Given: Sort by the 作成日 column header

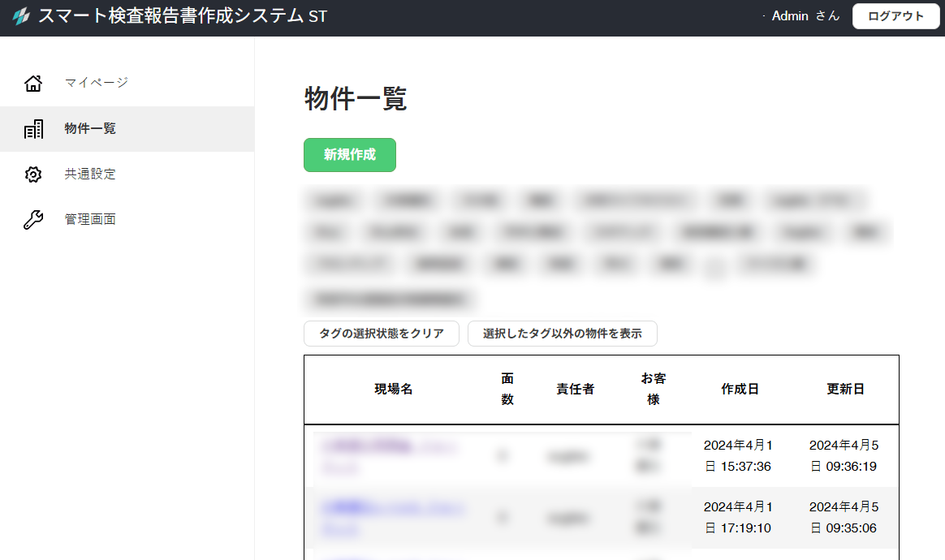Looking at the screenshot, I should pos(740,390).
